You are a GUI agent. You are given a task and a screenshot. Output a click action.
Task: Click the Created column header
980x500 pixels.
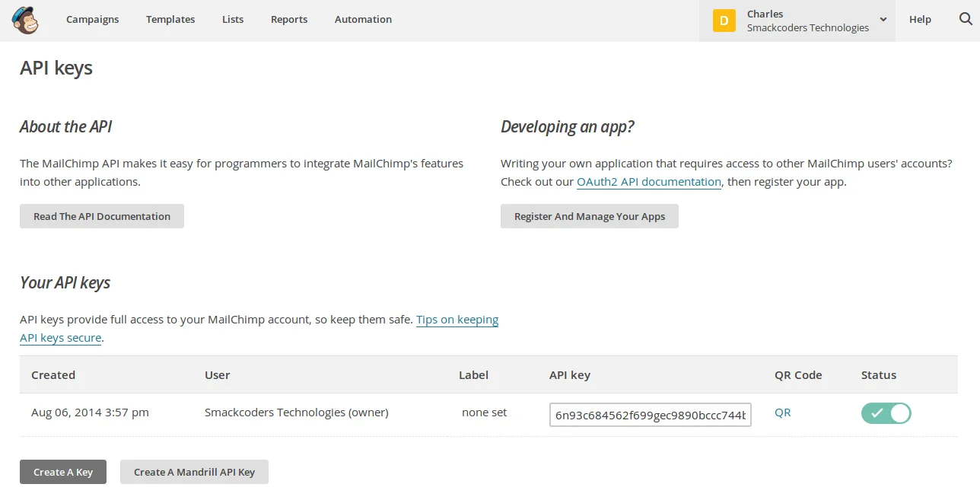[x=53, y=375]
